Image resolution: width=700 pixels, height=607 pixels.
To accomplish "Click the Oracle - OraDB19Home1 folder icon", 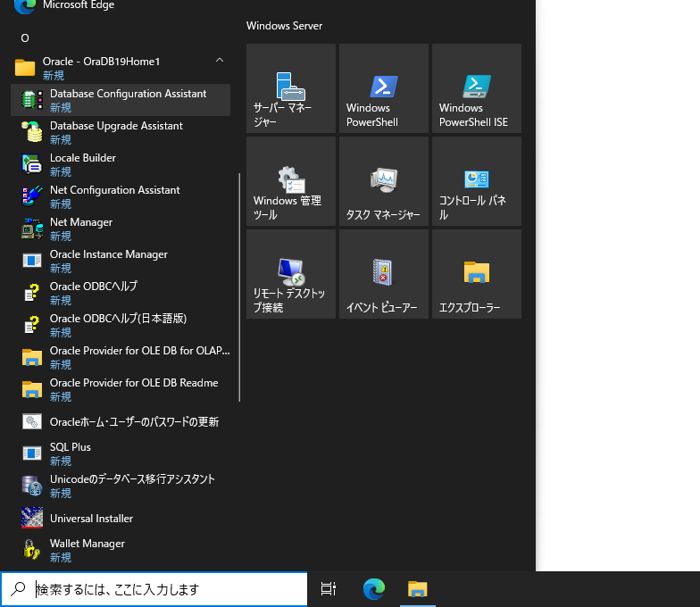I will coord(25,68).
